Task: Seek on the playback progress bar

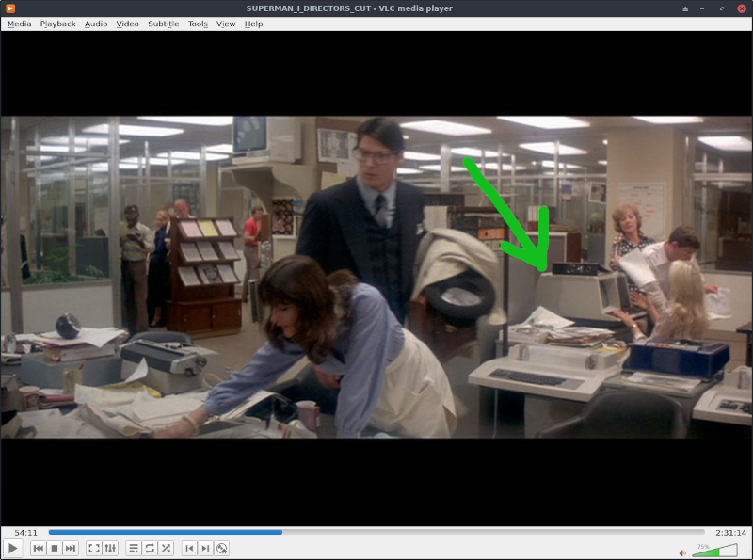Action: (376, 532)
